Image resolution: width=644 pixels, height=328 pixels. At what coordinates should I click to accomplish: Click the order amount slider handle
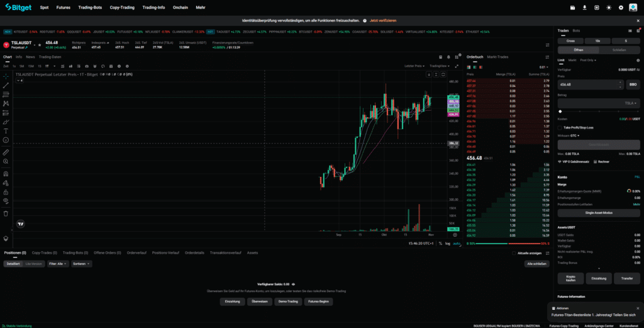pyautogui.click(x=560, y=111)
